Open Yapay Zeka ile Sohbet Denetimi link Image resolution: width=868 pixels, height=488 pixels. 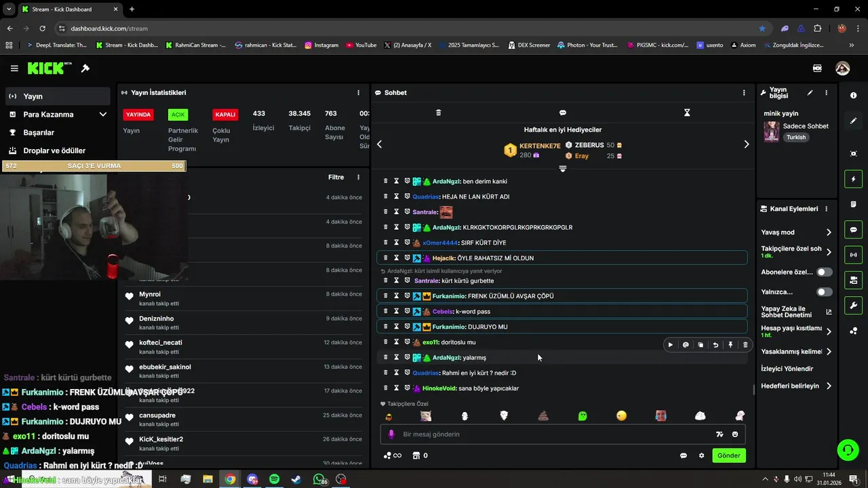pyautogui.click(x=797, y=312)
